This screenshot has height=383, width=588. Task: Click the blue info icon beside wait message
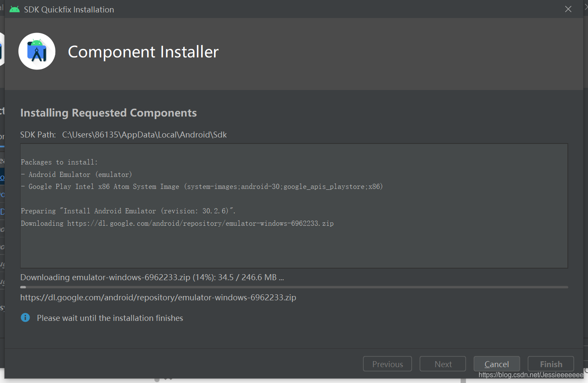(x=25, y=317)
